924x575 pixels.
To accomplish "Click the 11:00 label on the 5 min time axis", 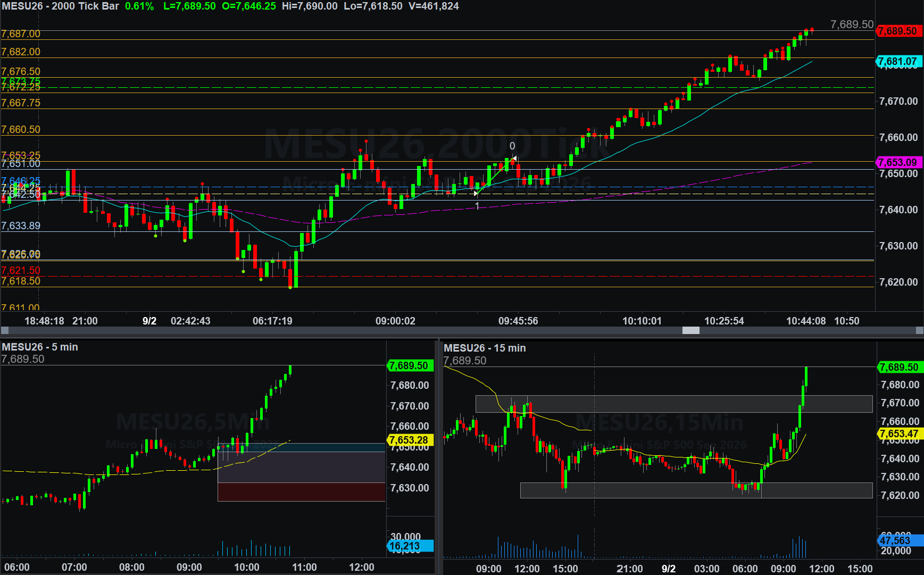I will 304,568.
